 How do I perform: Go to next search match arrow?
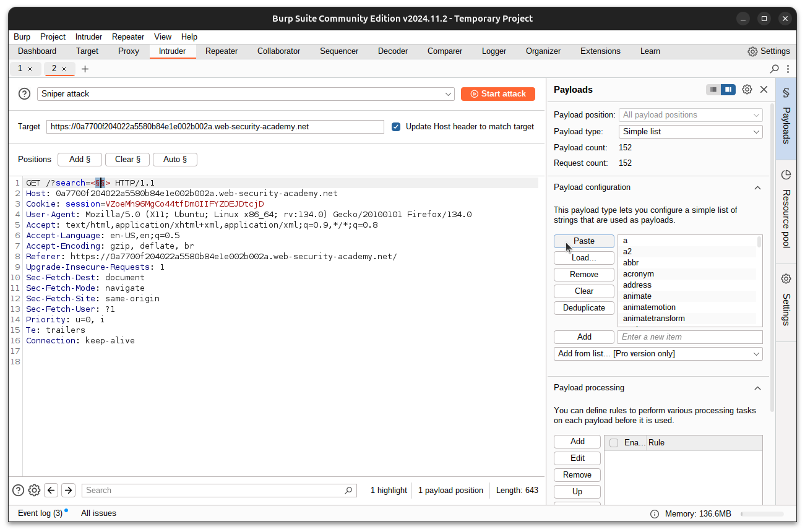[x=69, y=490]
